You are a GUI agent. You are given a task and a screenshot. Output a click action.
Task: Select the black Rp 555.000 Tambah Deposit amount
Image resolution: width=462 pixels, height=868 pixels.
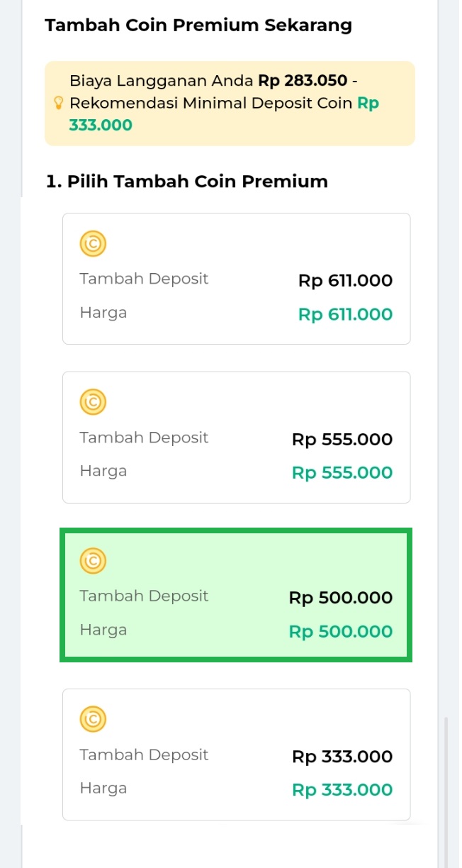342,440
